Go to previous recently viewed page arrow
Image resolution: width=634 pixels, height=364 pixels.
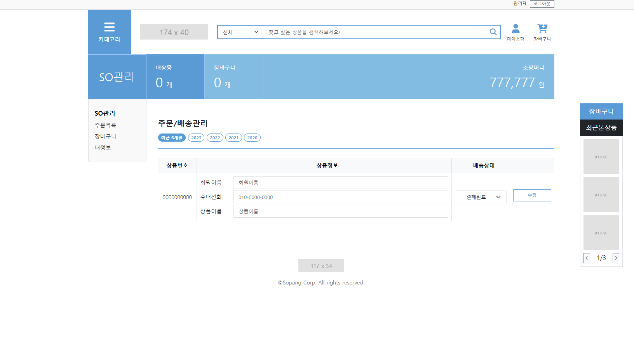pyautogui.click(x=587, y=258)
